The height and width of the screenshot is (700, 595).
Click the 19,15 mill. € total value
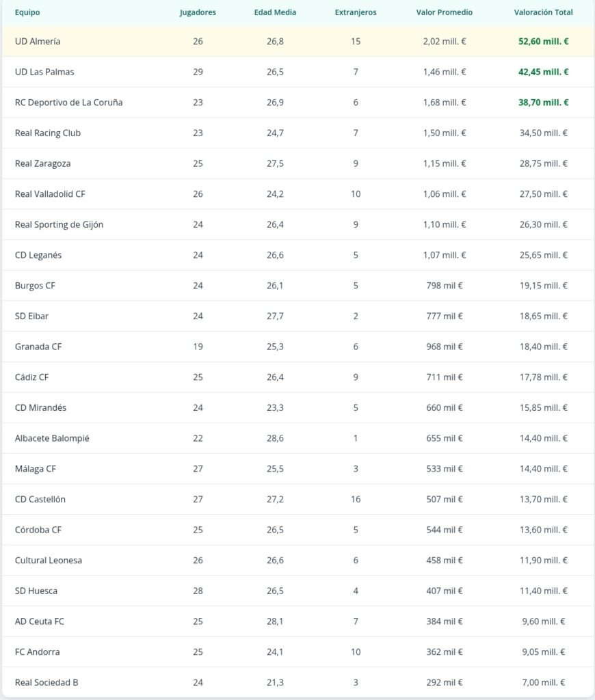[543, 286]
